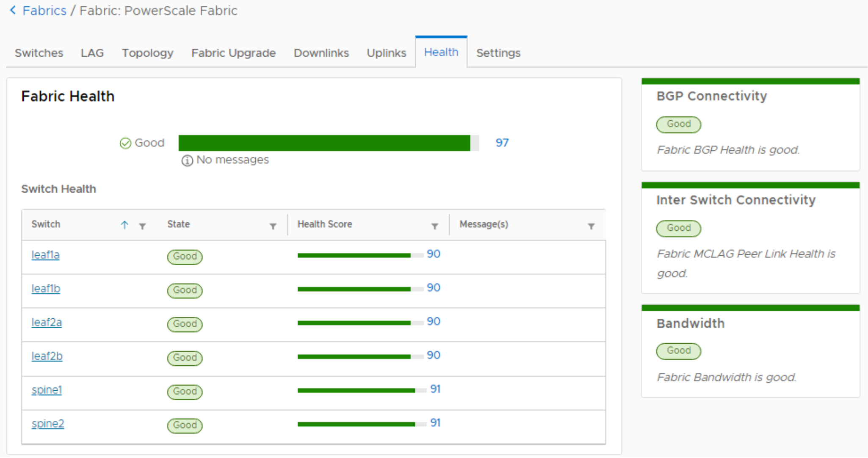This screenshot has width=868, height=458.
Task: Open the Downlinks tab
Action: [x=321, y=53]
